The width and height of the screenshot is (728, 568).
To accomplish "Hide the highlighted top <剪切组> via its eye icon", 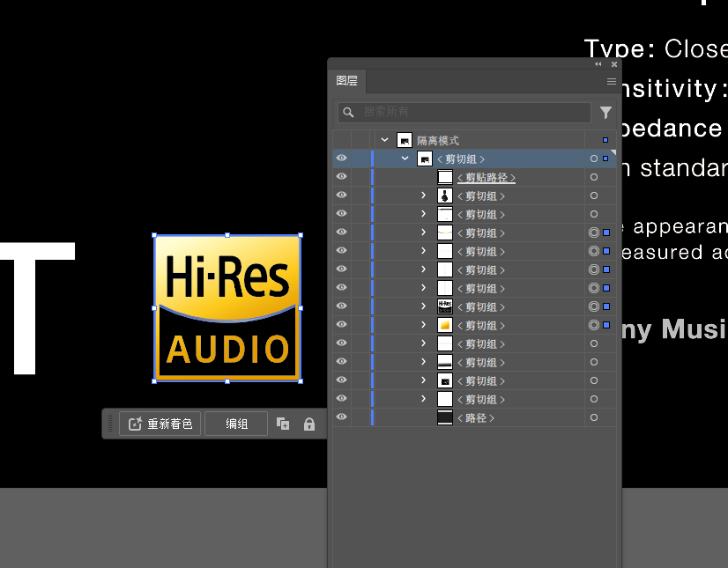I will coord(342,159).
